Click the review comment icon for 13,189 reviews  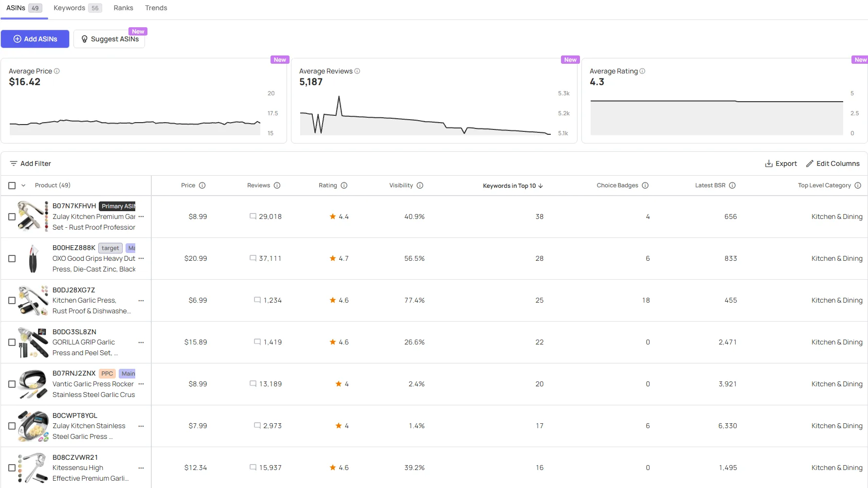point(253,384)
